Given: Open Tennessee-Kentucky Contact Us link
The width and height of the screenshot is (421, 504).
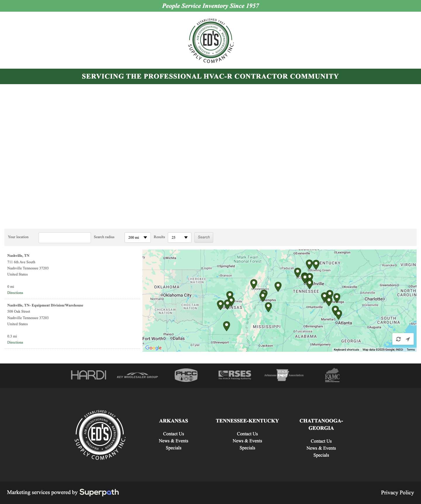Looking at the screenshot, I should coord(247,434).
